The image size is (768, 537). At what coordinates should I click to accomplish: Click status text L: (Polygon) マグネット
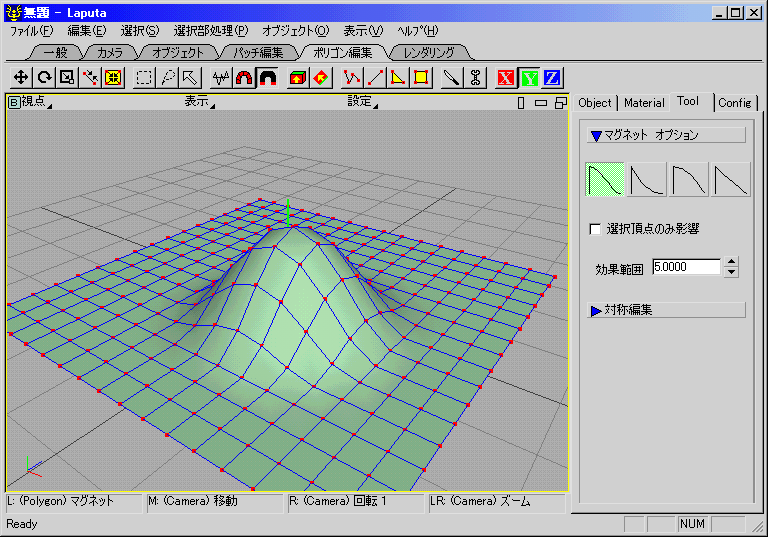click(x=61, y=501)
